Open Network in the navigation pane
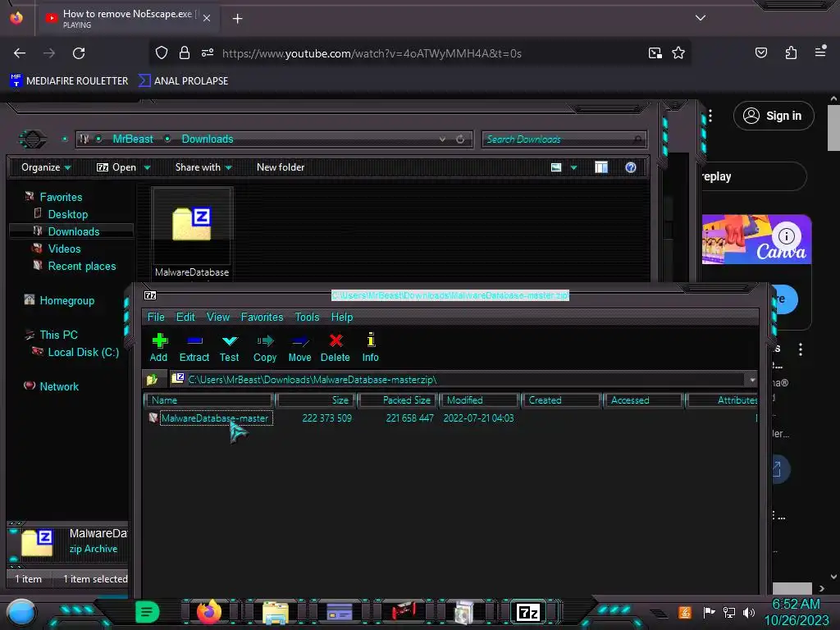Screen dimensions: 840x630 click(x=59, y=386)
